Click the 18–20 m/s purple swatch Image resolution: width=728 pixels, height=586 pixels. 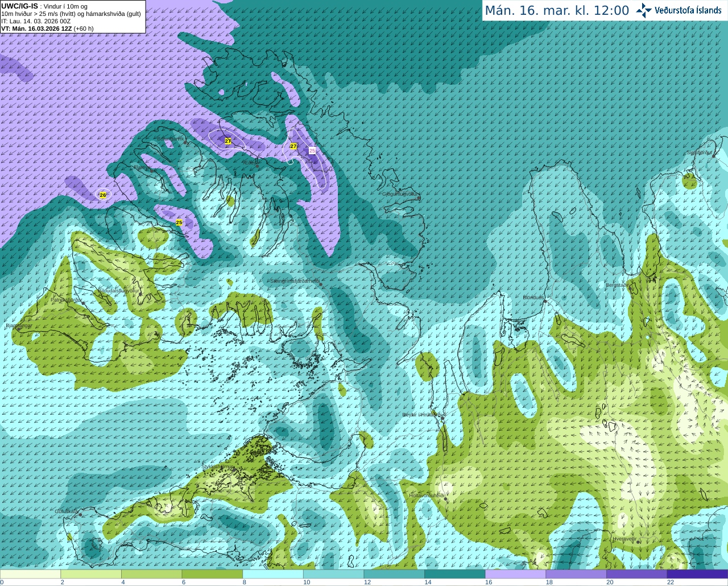pyautogui.click(x=576, y=574)
